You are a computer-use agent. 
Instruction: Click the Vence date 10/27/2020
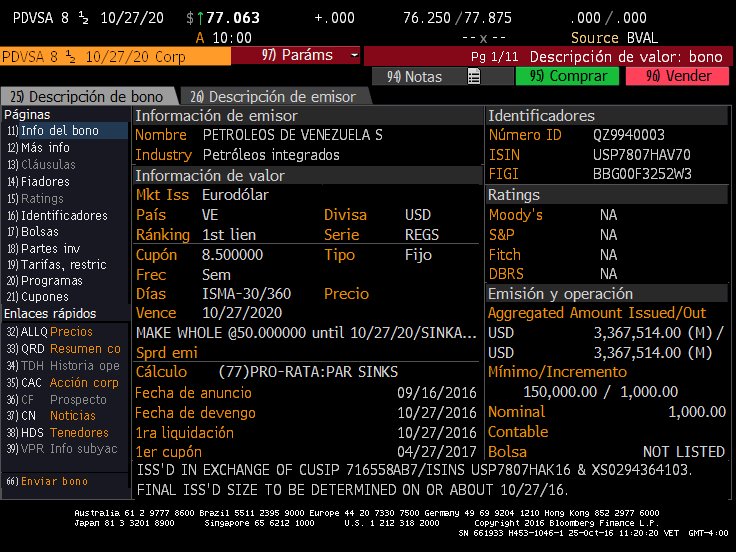[242, 313]
